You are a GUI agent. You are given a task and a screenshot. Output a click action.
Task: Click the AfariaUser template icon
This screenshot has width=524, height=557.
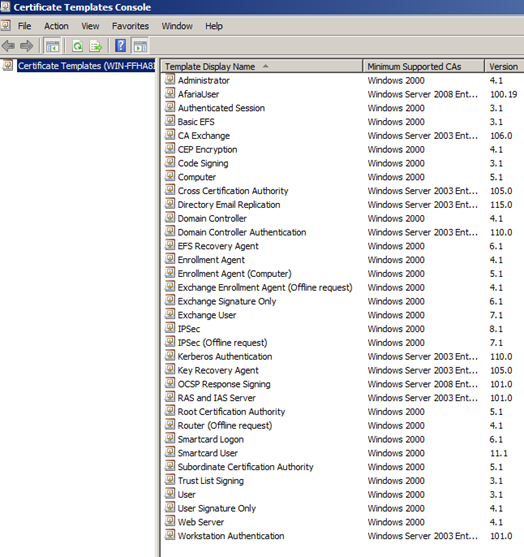click(170, 93)
